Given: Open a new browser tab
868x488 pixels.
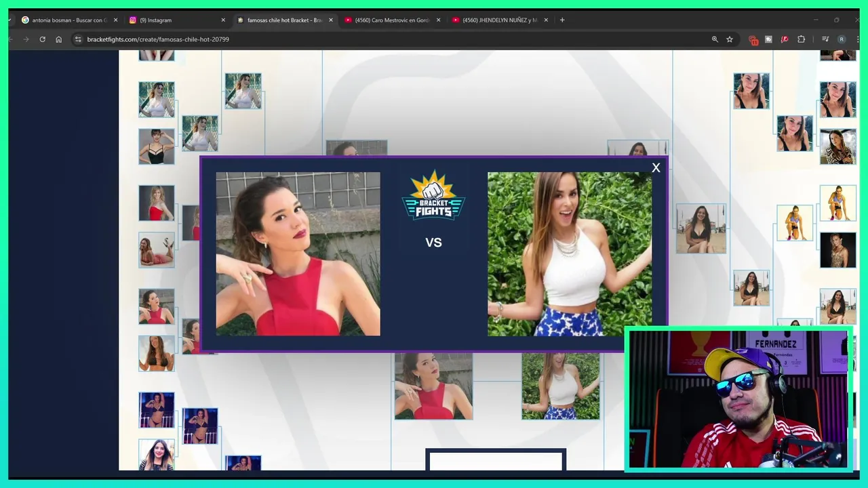Looking at the screenshot, I should point(562,20).
